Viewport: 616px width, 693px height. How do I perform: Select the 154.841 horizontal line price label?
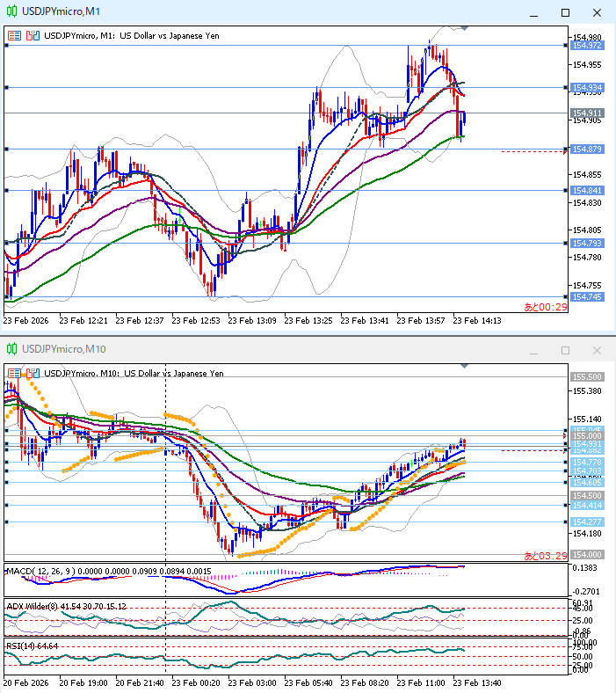pos(587,191)
